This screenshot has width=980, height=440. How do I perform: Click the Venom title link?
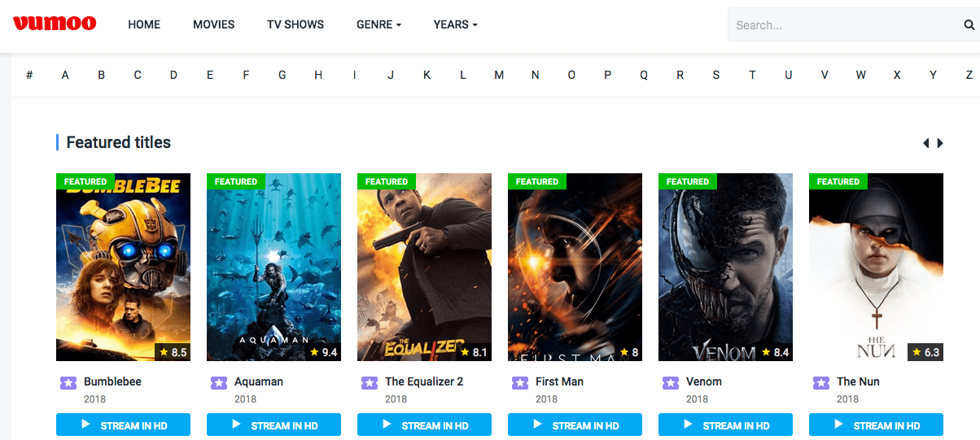[704, 381]
